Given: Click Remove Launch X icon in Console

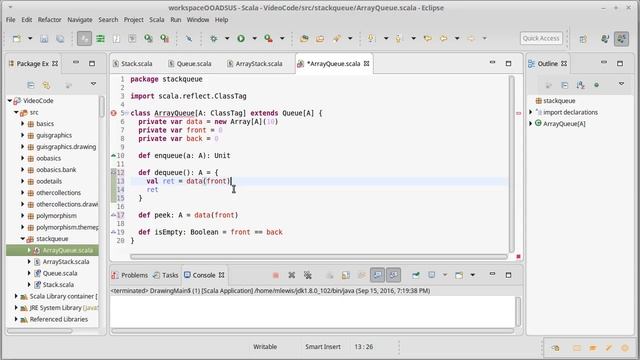Looking at the screenshot, I should [291, 276].
